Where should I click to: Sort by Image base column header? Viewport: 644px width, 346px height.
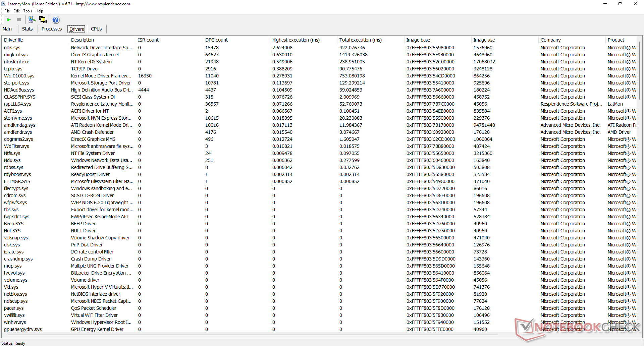click(x=438, y=40)
